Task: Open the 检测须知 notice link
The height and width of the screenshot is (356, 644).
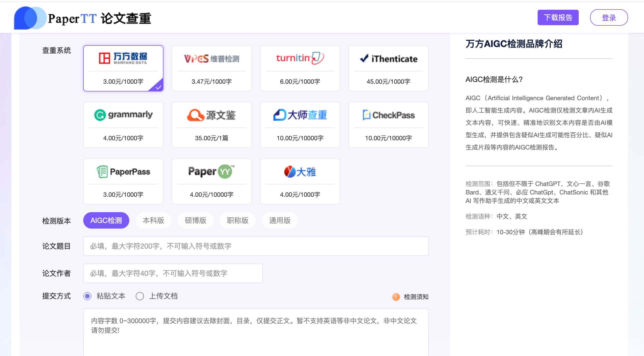Action: (416, 297)
